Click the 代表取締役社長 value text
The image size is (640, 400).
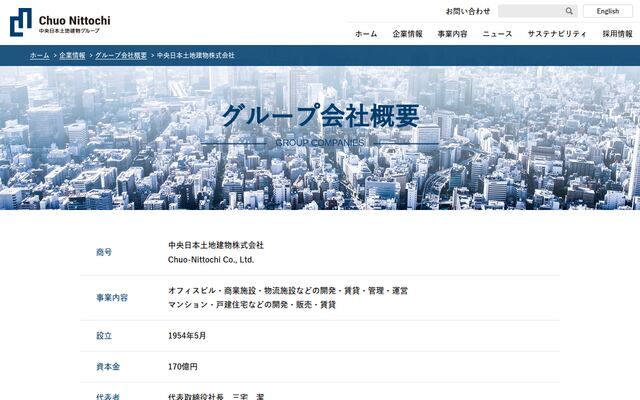pos(216,397)
